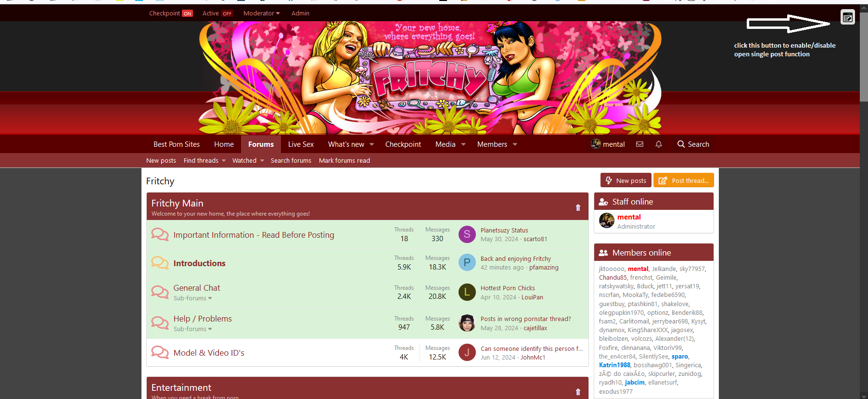Click the Introductions forum bubble icon
868x399 pixels.
(x=160, y=263)
